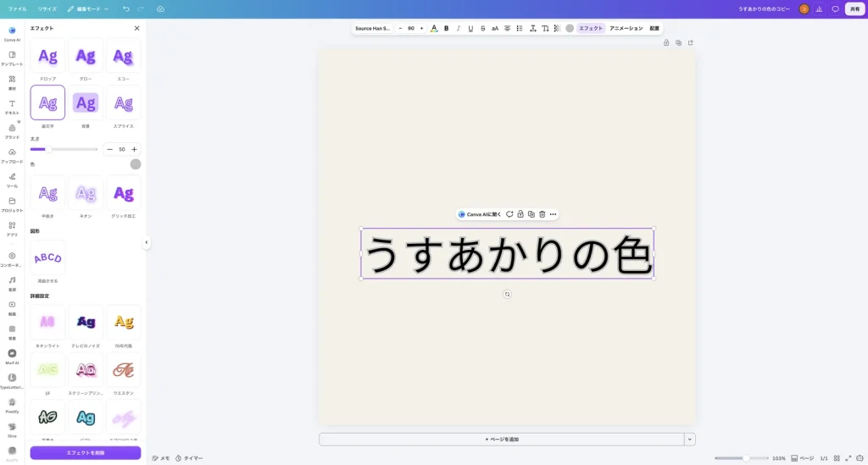The height and width of the screenshot is (465, 868).
Task: Click the redo arrow in the top bar
Action: click(141, 8)
